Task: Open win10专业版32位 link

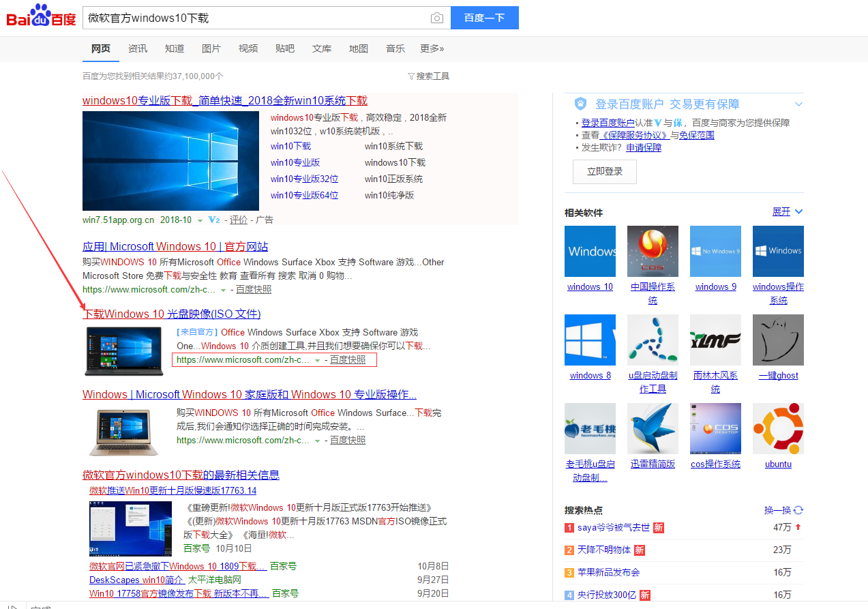Action: coord(305,179)
